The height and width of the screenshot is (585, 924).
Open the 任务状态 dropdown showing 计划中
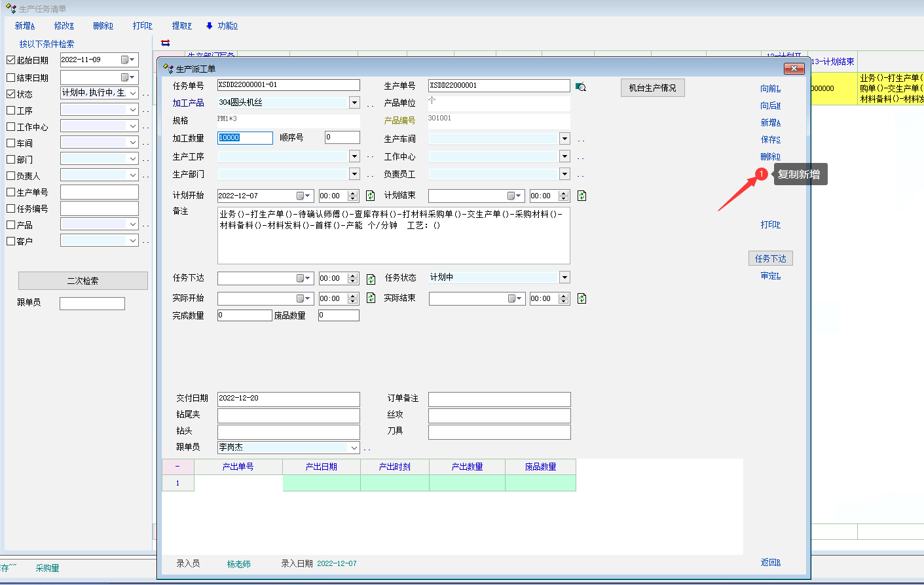[x=564, y=277]
